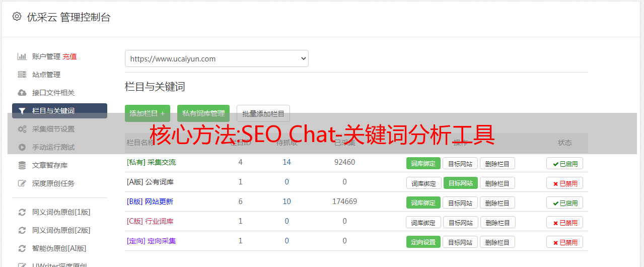The image size is (644, 267).
Task: Select the 栏目与关键词 filter icon in sidebar
Action: [x=22, y=111]
